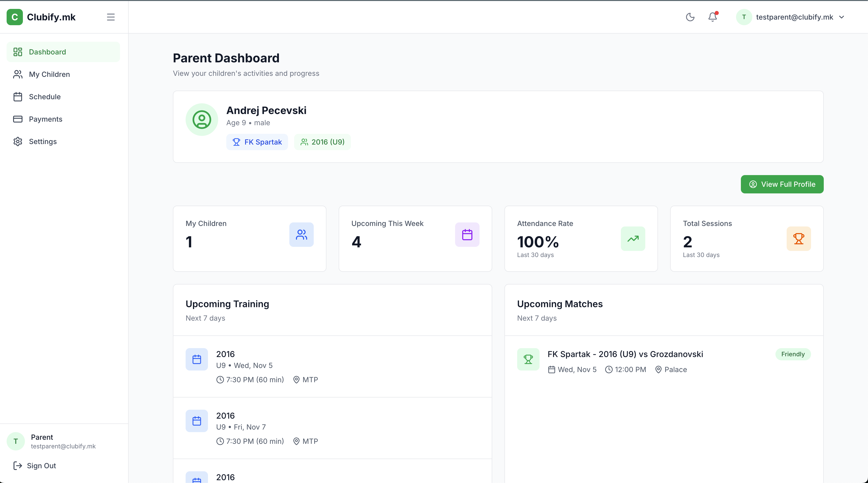Screen dimensions: 868x483
Task: Open My Children from the sidebar
Action: [x=49, y=74]
